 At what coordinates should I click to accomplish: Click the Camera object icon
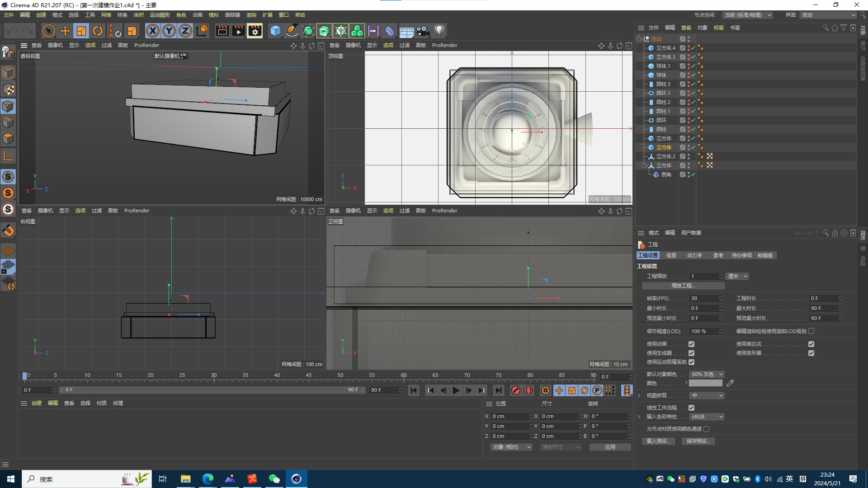pos(423,31)
